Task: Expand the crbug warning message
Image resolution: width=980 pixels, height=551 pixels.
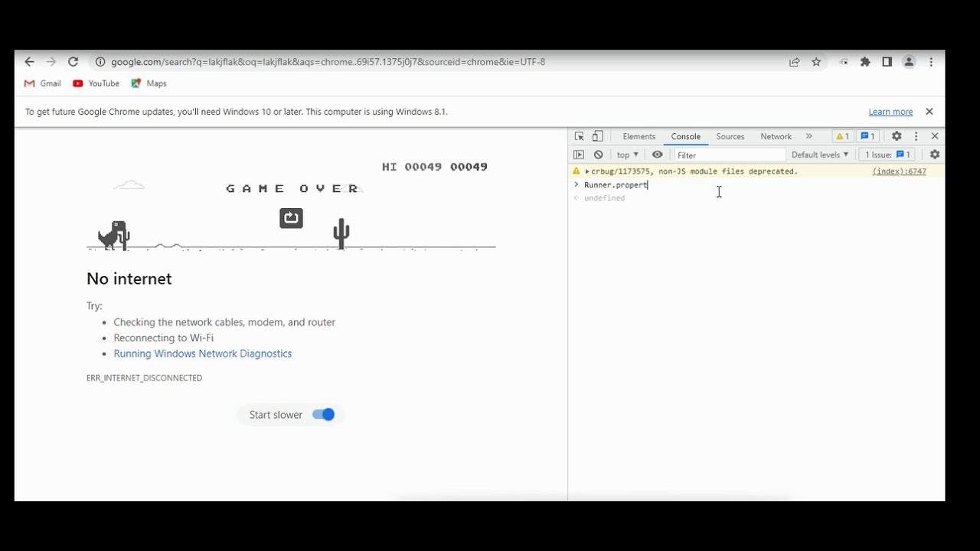Action: (587, 171)
